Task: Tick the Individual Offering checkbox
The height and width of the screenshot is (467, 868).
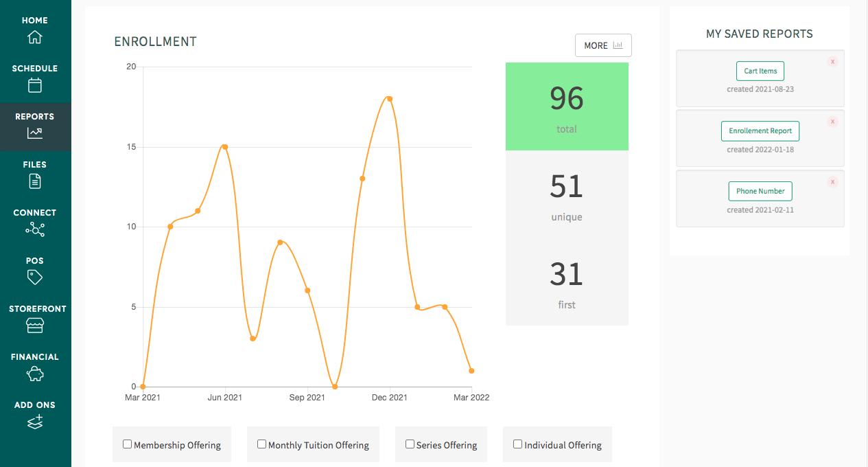Action: tap(518, 444)
